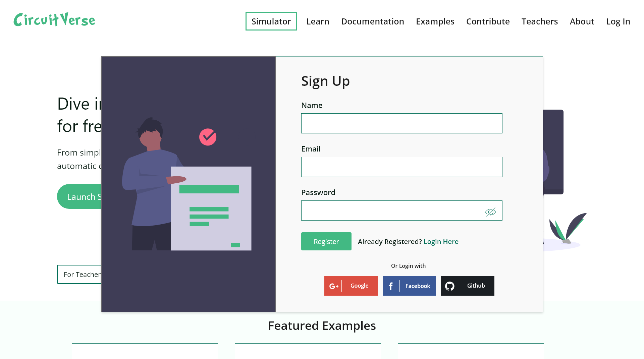Screen dimensions: 644x359
Task: Sign up using the Facebook button
Action: (x=409, y=286)
